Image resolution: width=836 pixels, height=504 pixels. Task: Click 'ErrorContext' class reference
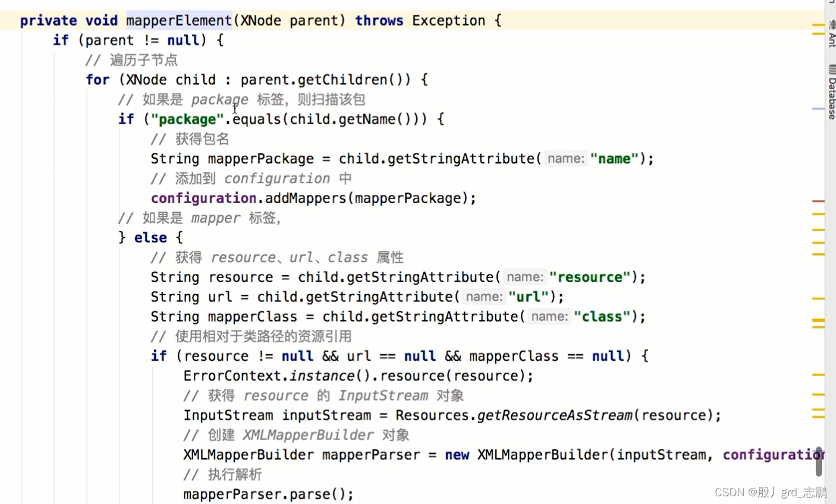[x=232, y=376]
